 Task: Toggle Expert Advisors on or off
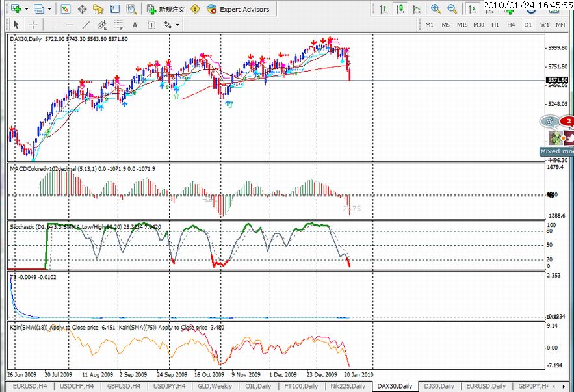[238, 9]
